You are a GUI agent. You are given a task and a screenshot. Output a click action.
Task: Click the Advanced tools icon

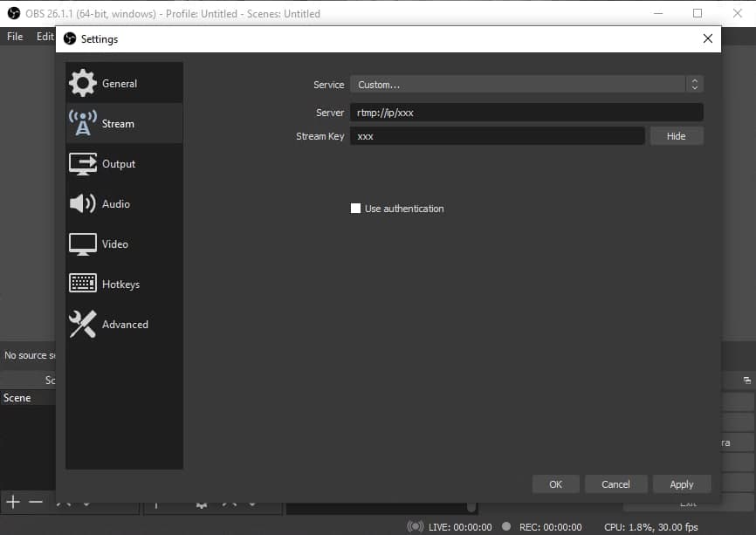pos(83,325)
